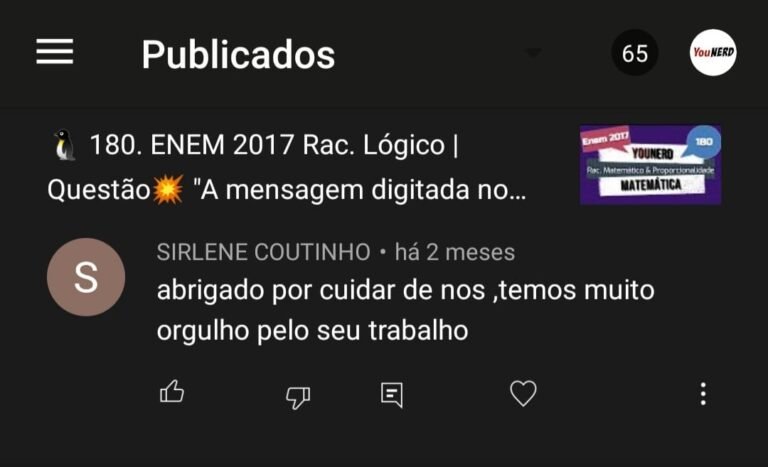Tap the 'orgulho pelo seu trabalho' comment line
Viewport: 768px width, 467px height.
(312, 330)
